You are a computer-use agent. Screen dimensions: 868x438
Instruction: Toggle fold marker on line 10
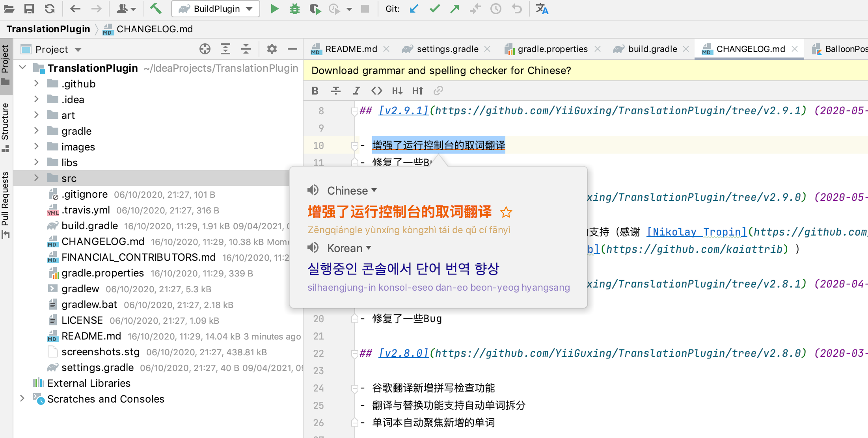click(x=354, y=146)
